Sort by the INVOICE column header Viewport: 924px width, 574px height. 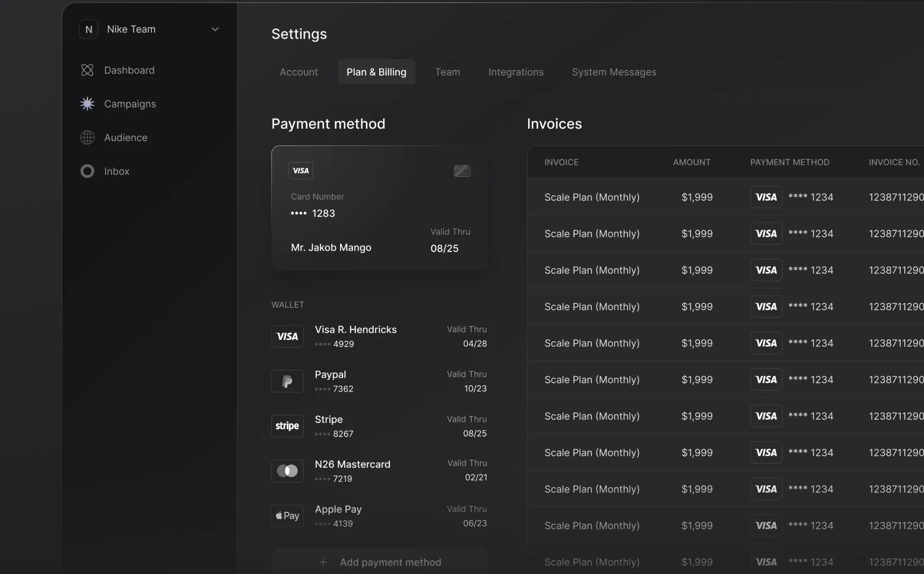(x=561, y=162)
